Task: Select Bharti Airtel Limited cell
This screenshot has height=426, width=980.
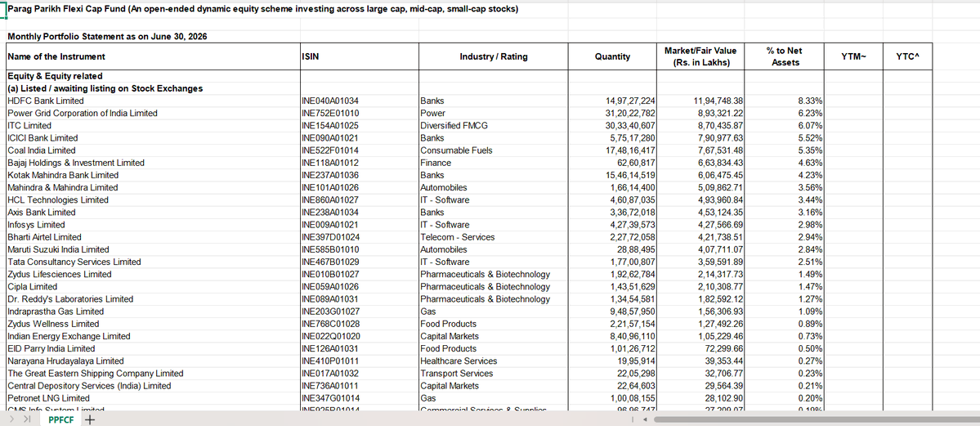Action: pyautogui.click(x=153, y=237)
